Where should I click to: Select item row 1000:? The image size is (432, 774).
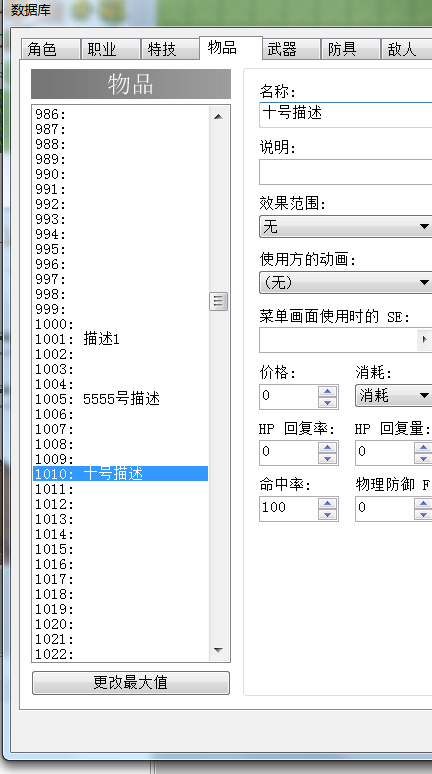coord(120,324)
